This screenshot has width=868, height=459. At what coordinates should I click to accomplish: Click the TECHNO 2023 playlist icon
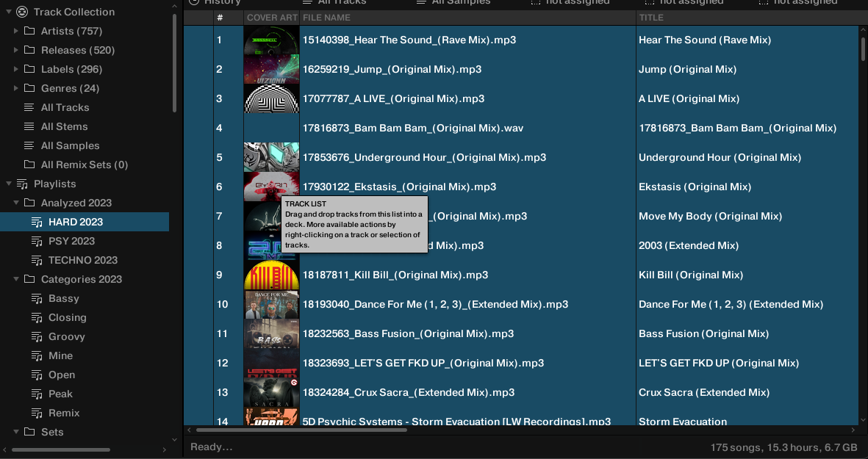coord(37,261)
